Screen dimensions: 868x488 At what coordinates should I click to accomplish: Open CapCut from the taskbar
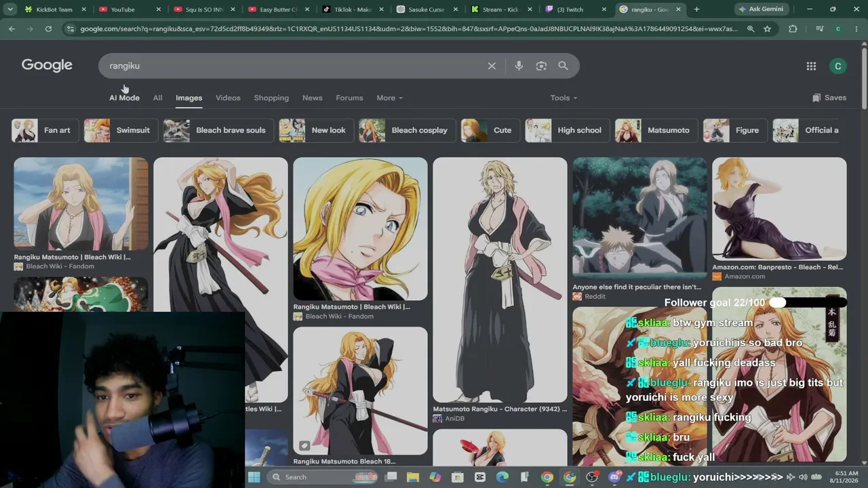(480, 477)
